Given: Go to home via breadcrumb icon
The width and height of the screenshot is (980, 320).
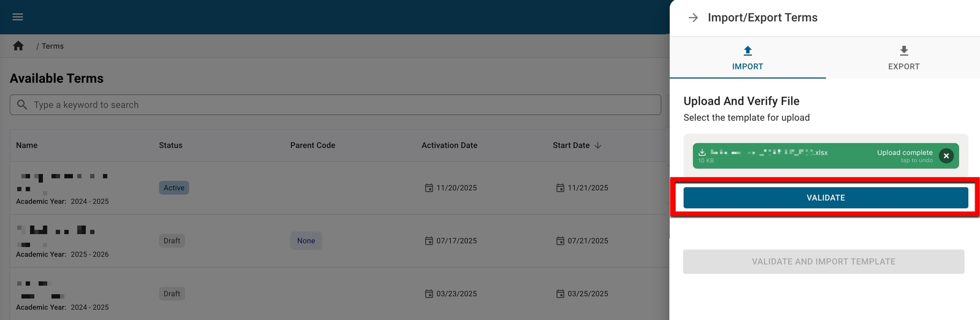Looking at the screenshot, I should click(18, 46).
